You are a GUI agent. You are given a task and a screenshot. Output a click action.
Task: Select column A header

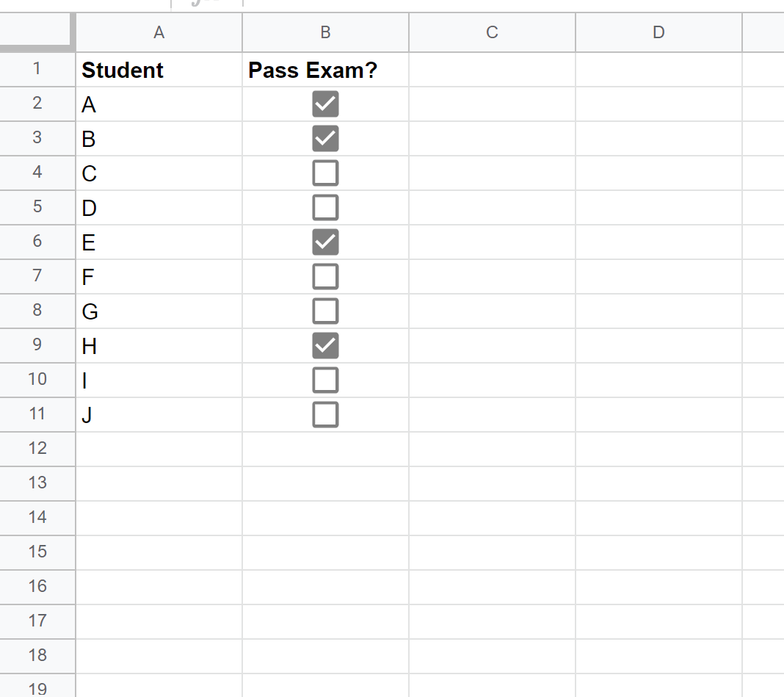tap(159, 32)
